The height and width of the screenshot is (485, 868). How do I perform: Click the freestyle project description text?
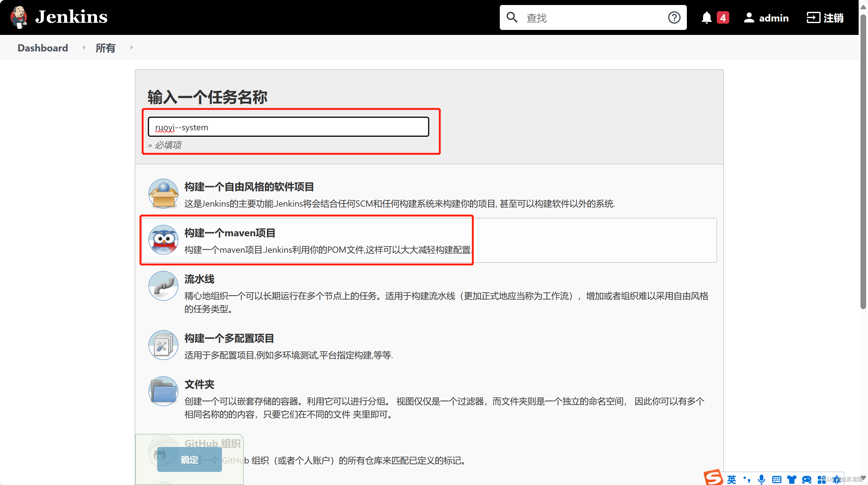tap(400, 204)
